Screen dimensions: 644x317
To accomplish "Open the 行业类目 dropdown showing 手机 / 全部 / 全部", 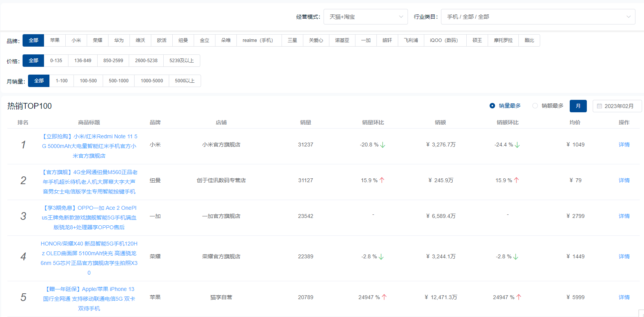I will click(538, 17).
